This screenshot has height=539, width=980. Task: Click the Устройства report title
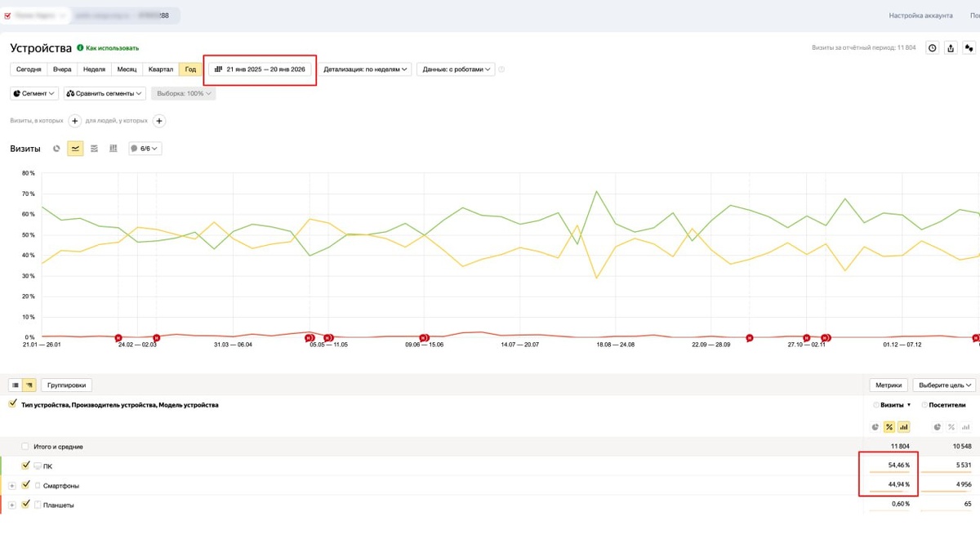click(x=41, y=48)
